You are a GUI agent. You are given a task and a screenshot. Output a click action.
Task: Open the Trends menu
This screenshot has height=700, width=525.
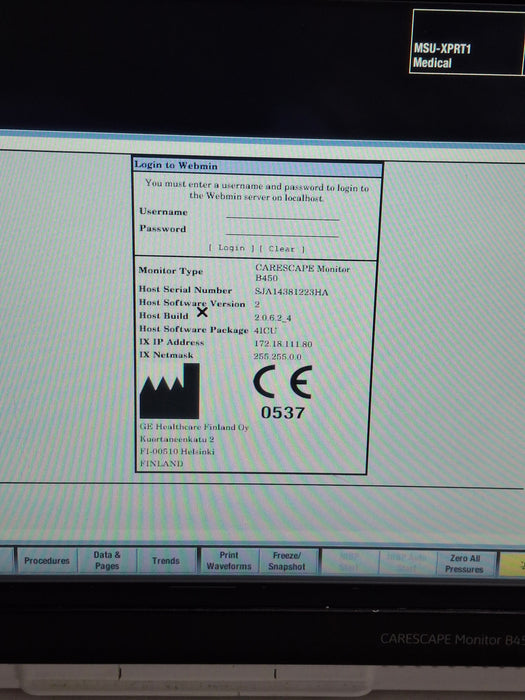[166, 561]
